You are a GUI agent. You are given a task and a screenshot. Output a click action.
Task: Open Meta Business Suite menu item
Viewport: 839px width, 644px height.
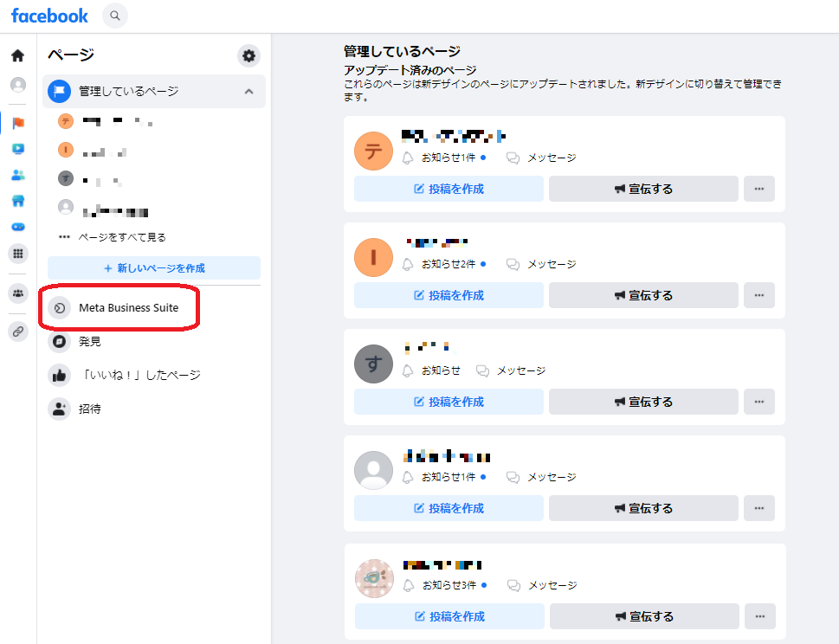pos(128,307)
